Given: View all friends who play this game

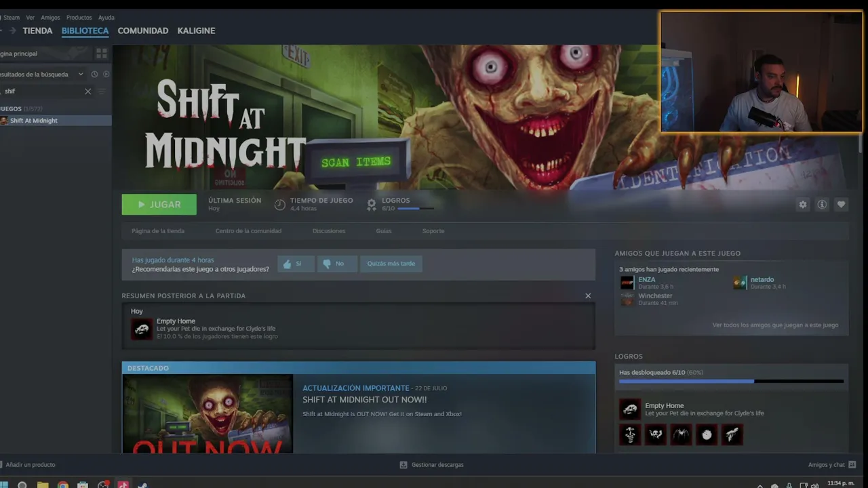Looking at the screenshot, I should pyautogui.click(x=775, y=325).
